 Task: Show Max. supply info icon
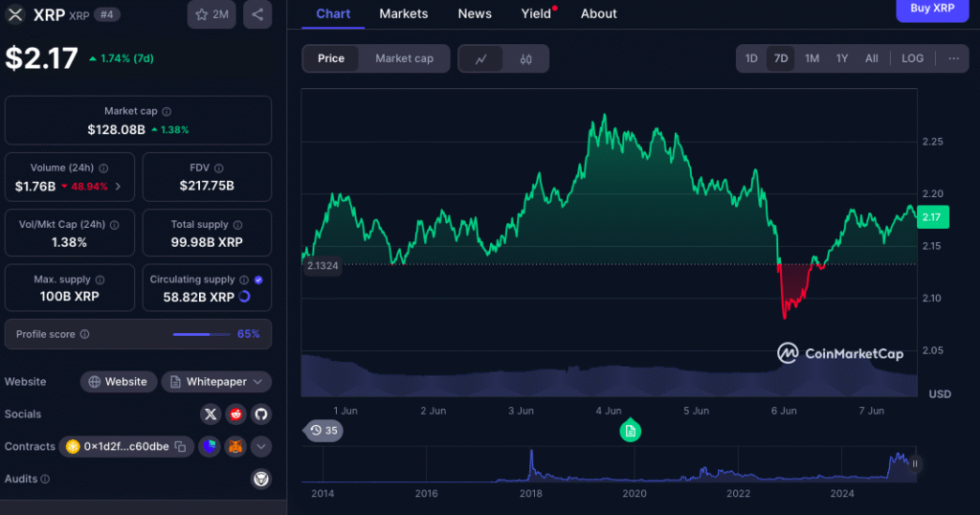[x=100, y=280]
